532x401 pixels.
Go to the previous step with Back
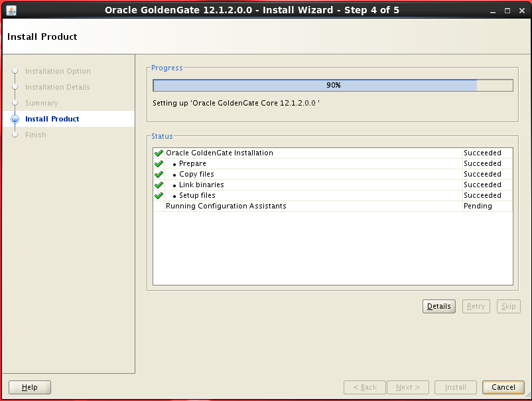pyautogui.click(x=365, y=387)
